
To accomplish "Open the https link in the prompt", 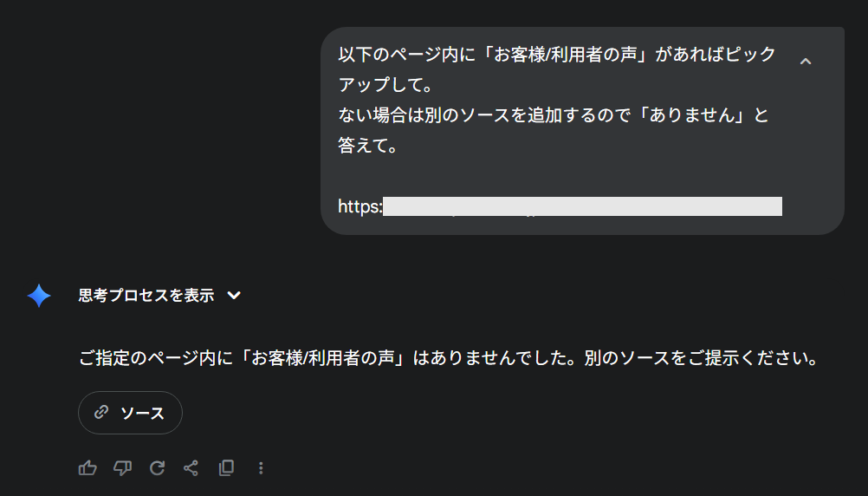I will (360, 206).
